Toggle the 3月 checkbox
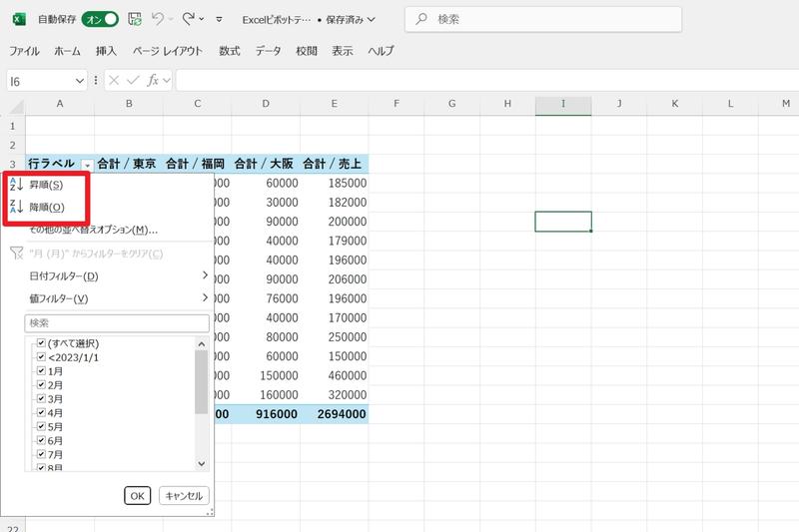This screenshot has width=799, height=532. (x=41, y=398)
